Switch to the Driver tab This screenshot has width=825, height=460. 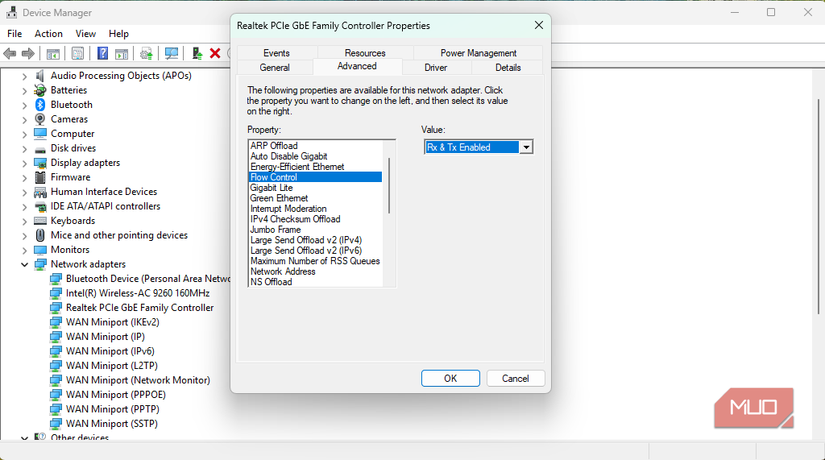[436, 67]
